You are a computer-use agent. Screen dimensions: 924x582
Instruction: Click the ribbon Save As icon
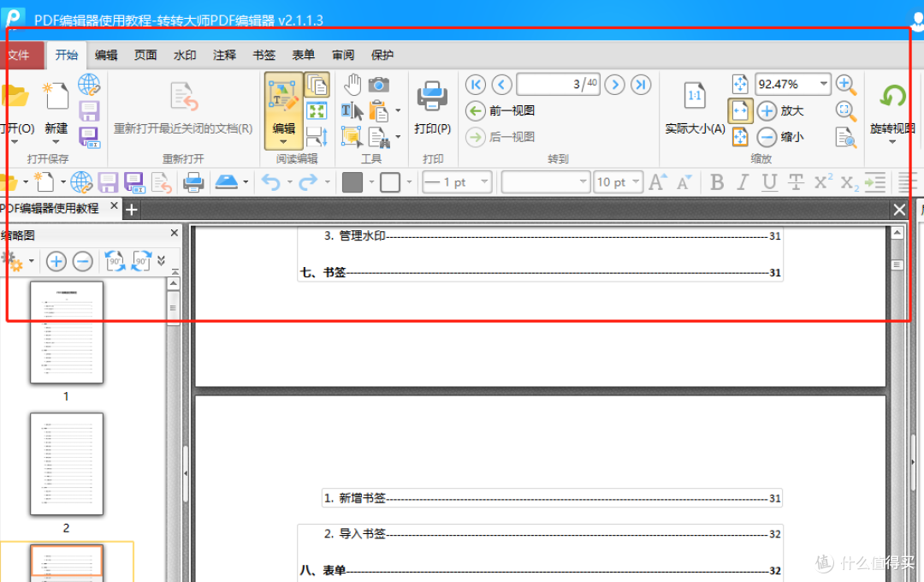[89, 138]
